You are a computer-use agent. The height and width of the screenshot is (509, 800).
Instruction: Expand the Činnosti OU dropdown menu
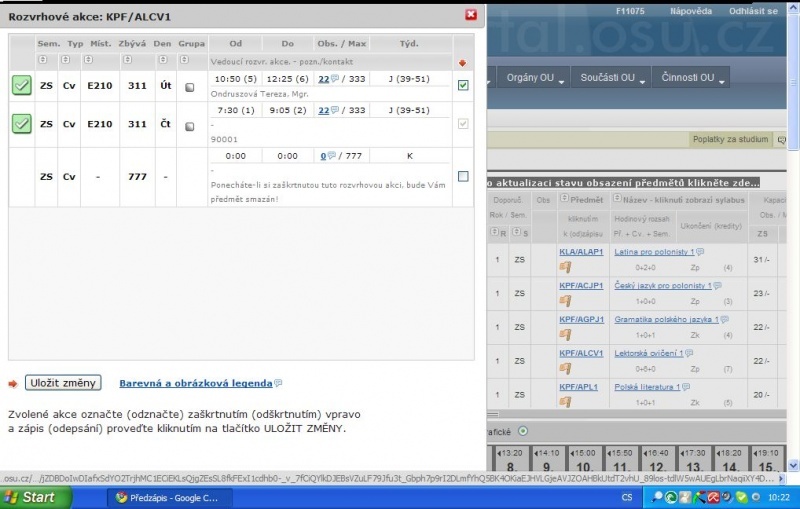coord(694,78)
